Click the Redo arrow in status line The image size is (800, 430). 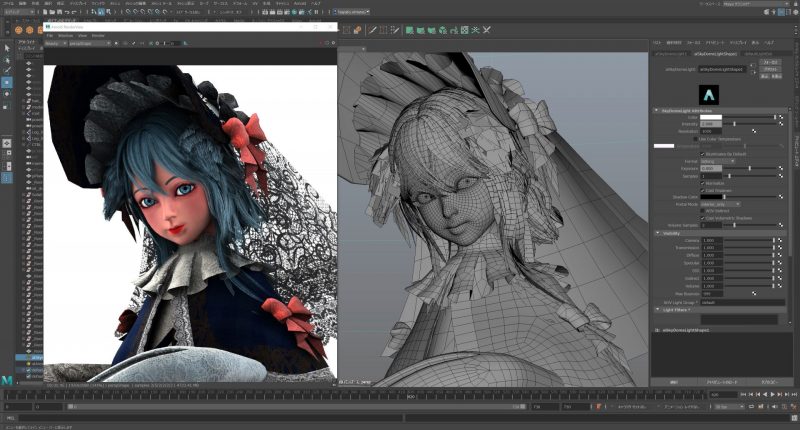coord(74,12)
